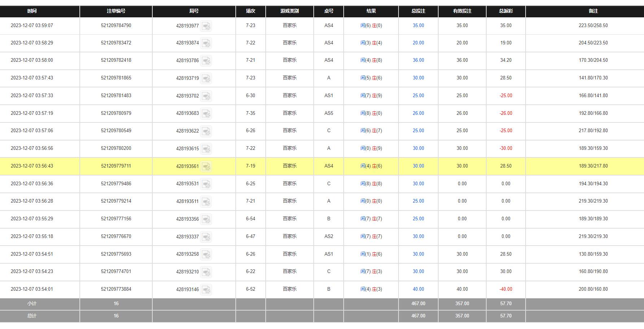The image size is (644, 329).
Task: Click the remark value 189.30/217.80
Action: (593, 166)
